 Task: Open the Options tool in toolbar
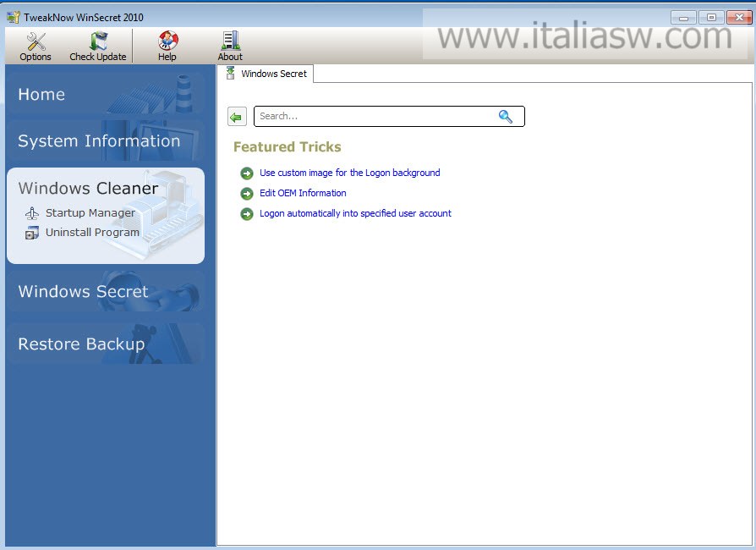point(36,47)
